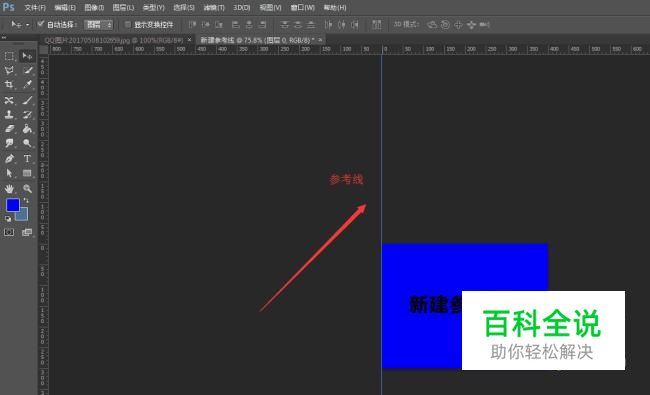Click the align bottom edges button
This screenshot has height=395, width=650.
pyautogui.click(x=219, y=25)
